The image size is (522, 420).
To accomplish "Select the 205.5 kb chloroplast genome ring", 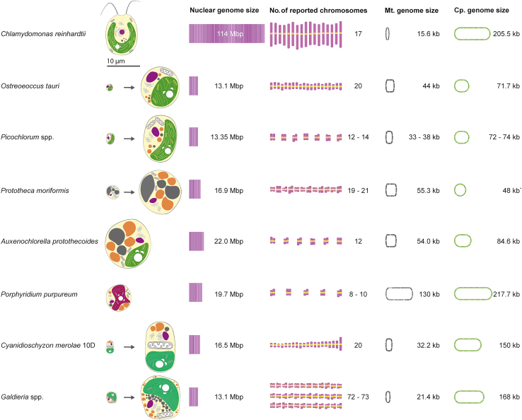I will pos(470,34).
